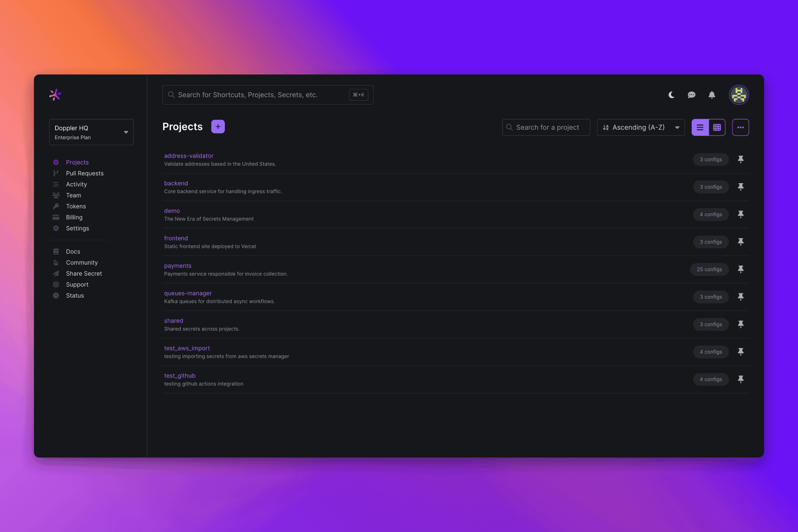
Task: Click the user avatar in the top right
Action: (738, 95)
